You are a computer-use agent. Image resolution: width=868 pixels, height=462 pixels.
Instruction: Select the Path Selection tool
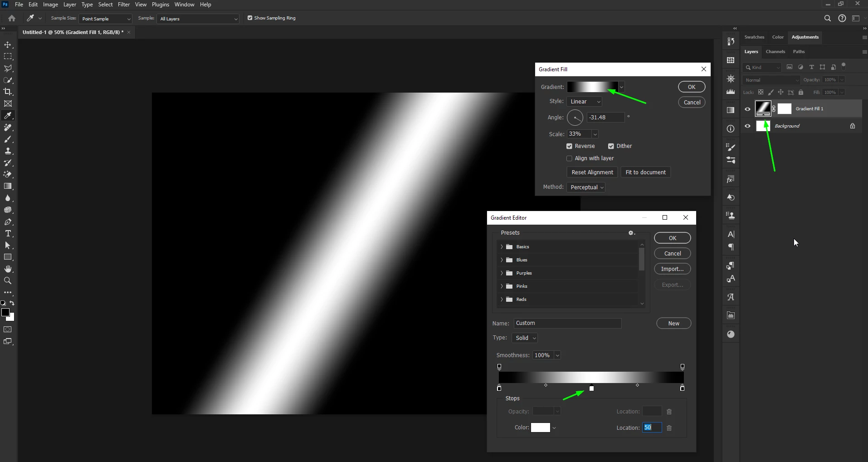coord(8,246)
